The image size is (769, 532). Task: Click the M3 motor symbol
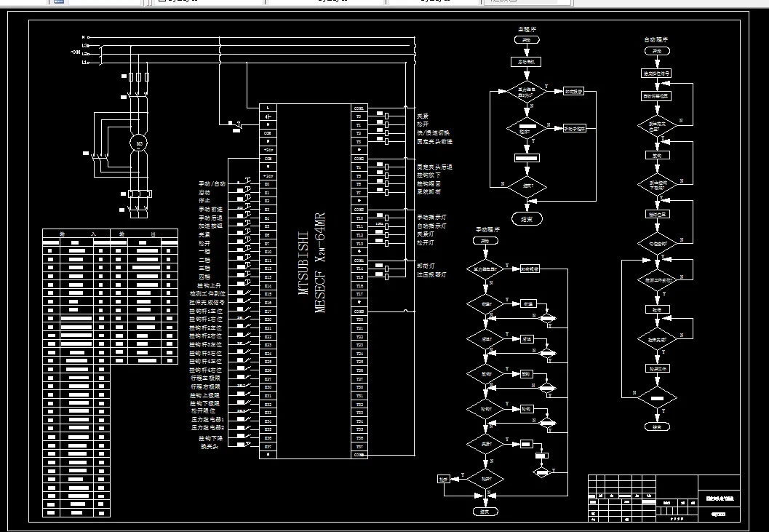click(139, 143)
